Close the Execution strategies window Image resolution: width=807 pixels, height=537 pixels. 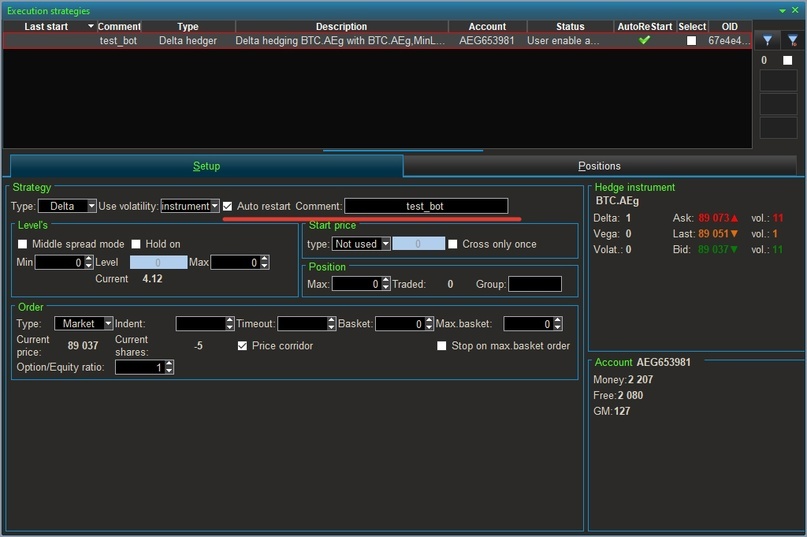pyautogui.click(x=795, y=10)
